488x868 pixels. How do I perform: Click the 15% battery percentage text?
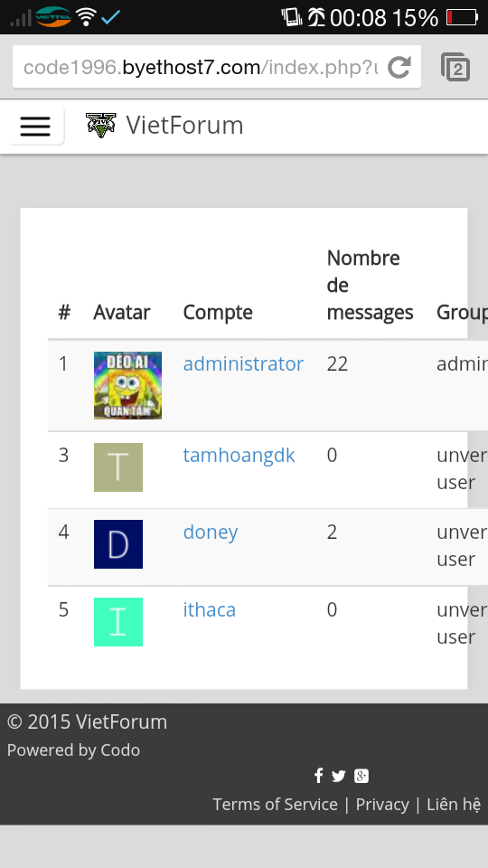[416, 18]
